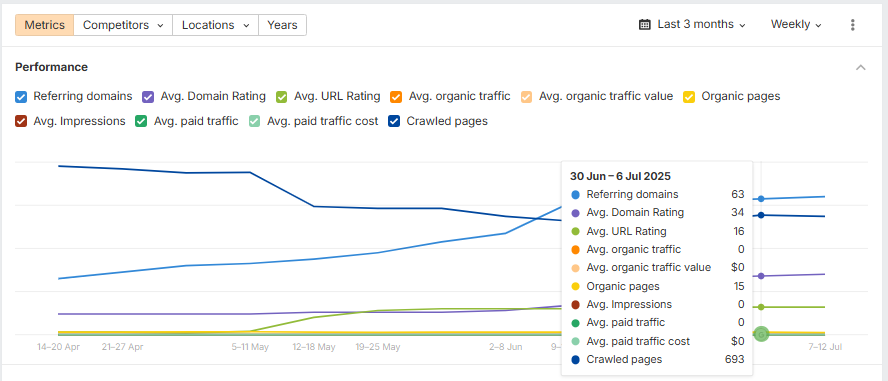This screenshot has height=381, width=888.
Task: Click the tooltip date 30 Jun – 6 Jul 2025
Action: click(x=620, y=176)
